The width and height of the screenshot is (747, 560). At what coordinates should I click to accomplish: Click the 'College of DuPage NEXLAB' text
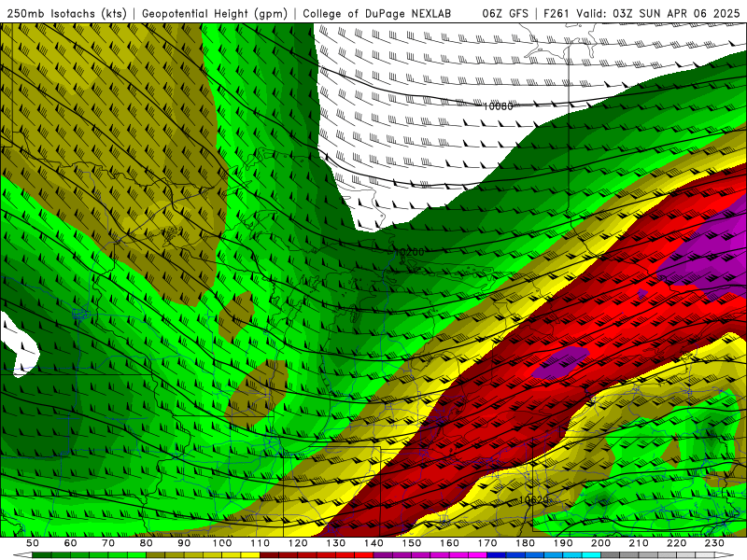point(377,14)
